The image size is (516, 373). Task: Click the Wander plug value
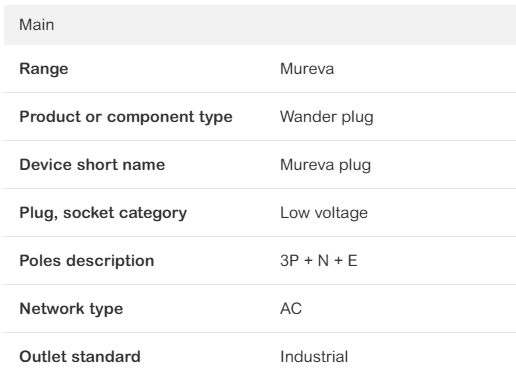pos(326,117)
